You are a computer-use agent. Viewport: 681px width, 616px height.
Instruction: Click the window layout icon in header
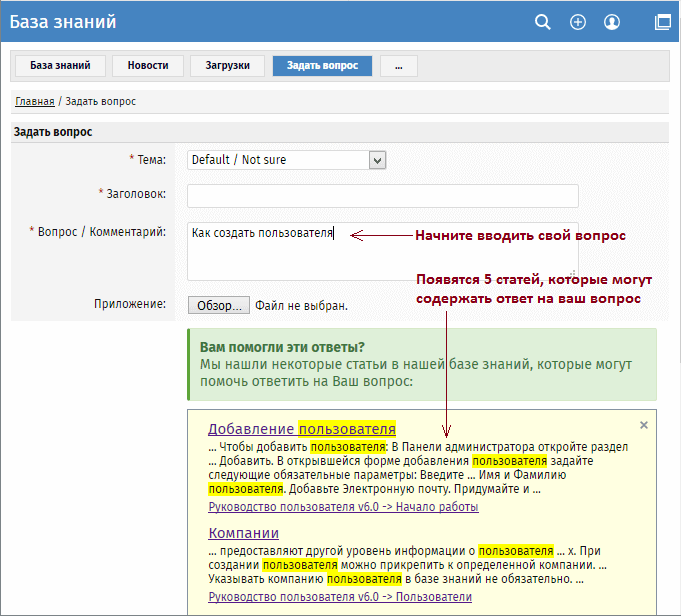(662, 22)
